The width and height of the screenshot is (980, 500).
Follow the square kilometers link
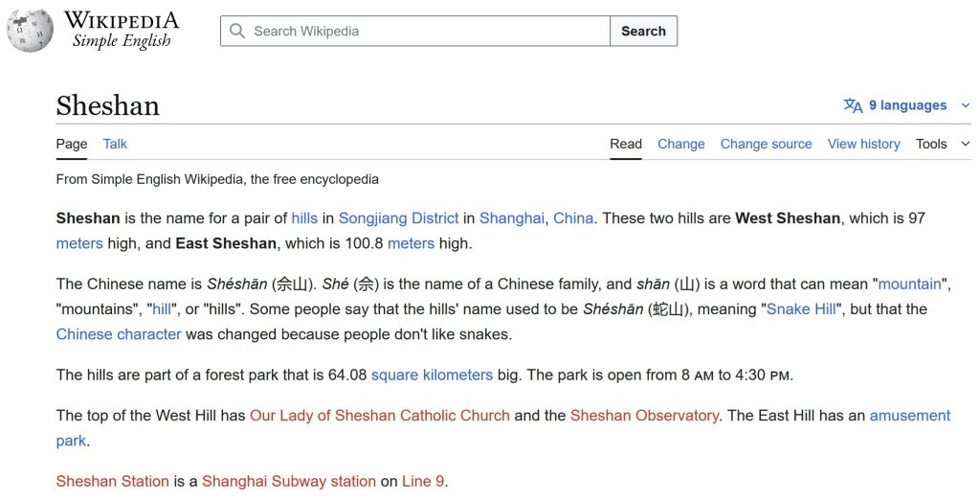click(x=432, y=375)
